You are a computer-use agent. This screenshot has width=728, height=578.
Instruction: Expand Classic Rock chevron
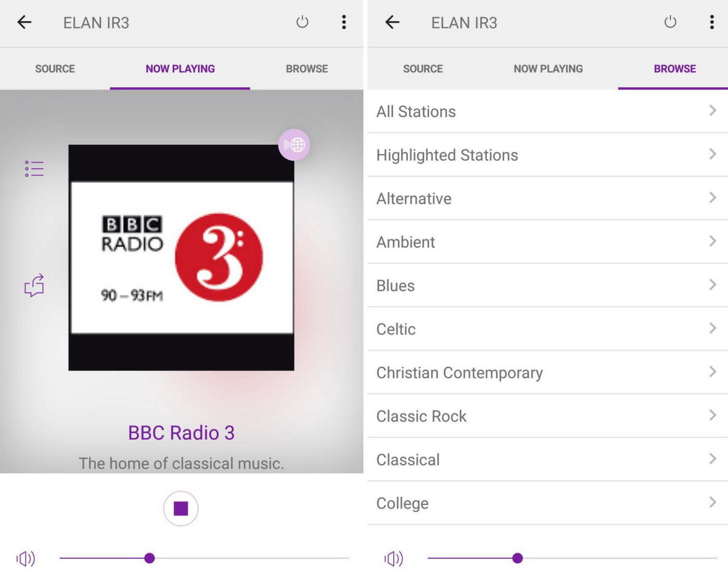712,415
